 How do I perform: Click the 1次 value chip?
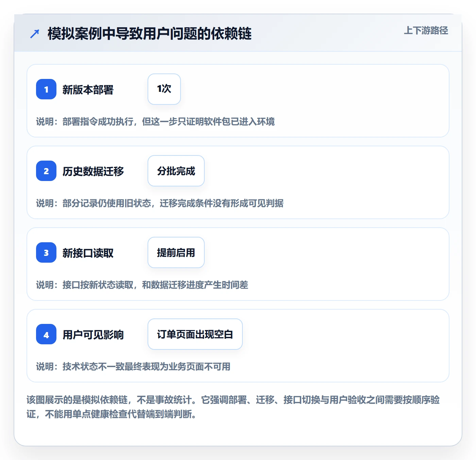point(164,89)
